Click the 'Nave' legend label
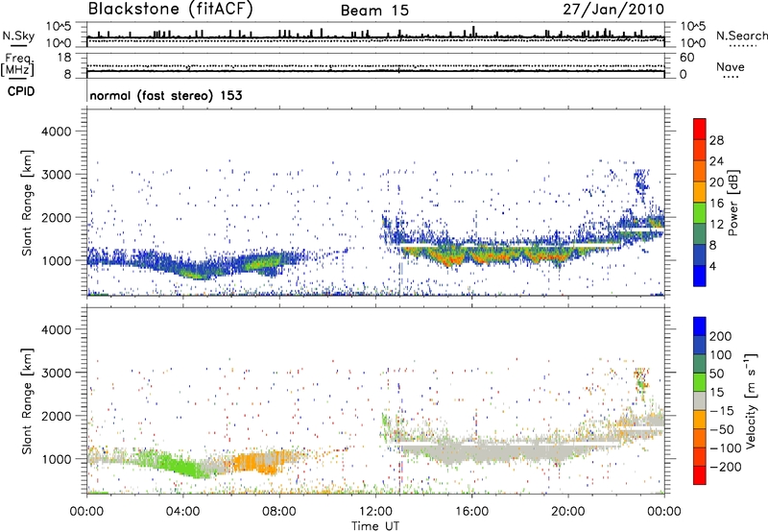 point(731,67)
